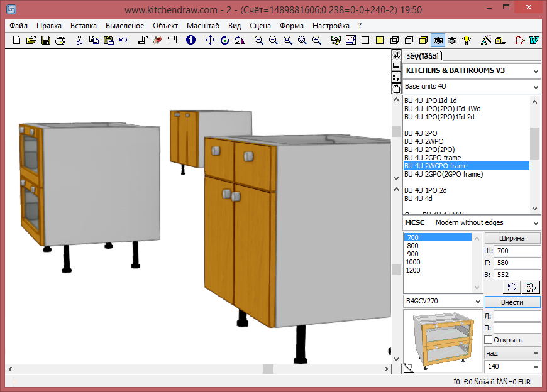Open the magic wand wizard tool
This screenshot has width=547, height=392.
[x=485, y=40]
